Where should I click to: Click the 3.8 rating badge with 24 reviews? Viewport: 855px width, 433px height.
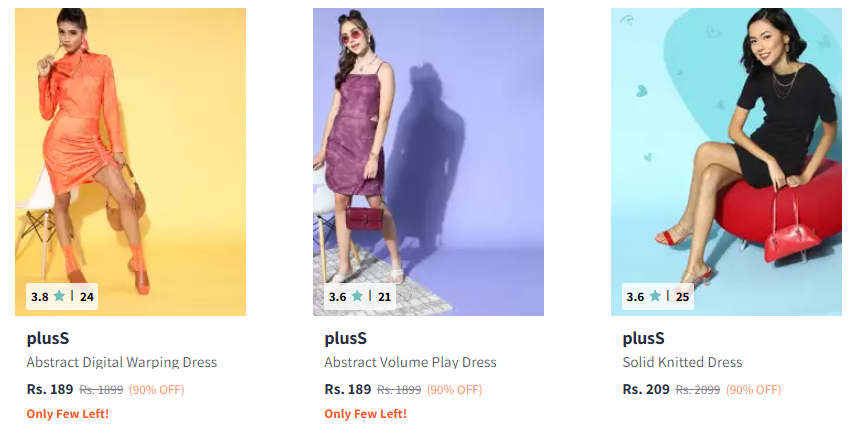tap(62, 297)
